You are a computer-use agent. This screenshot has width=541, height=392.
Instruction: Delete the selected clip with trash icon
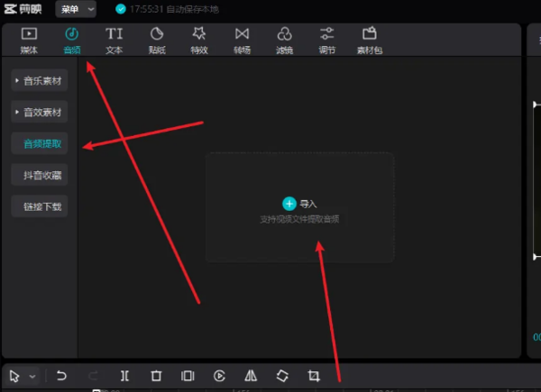tap(156, 376)
